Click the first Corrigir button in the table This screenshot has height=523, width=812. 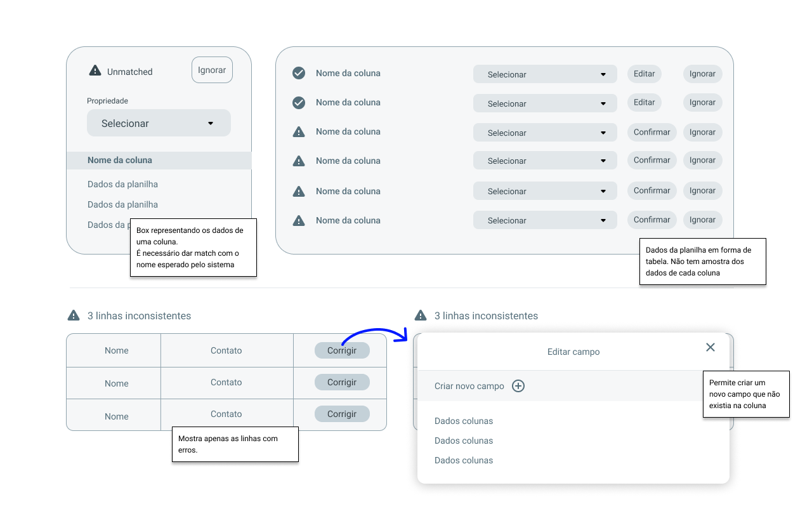(342, 350)
